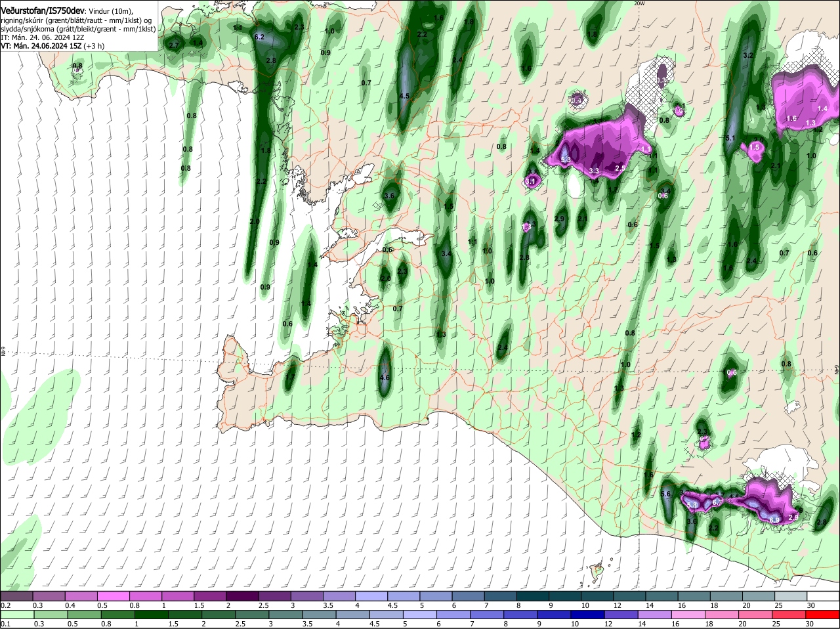
Task: Select the 6.9 value in the southeast snow area
Action: (774, 520)
